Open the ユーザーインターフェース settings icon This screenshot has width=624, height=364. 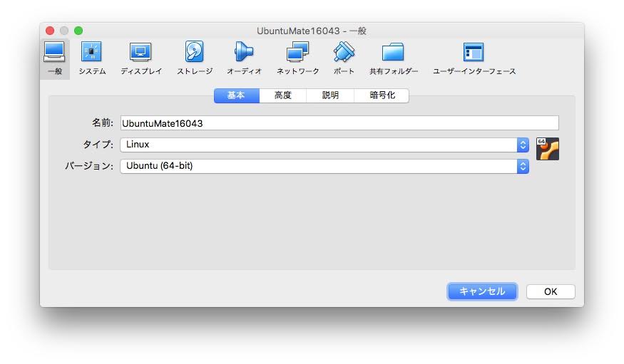coord(474,58)
